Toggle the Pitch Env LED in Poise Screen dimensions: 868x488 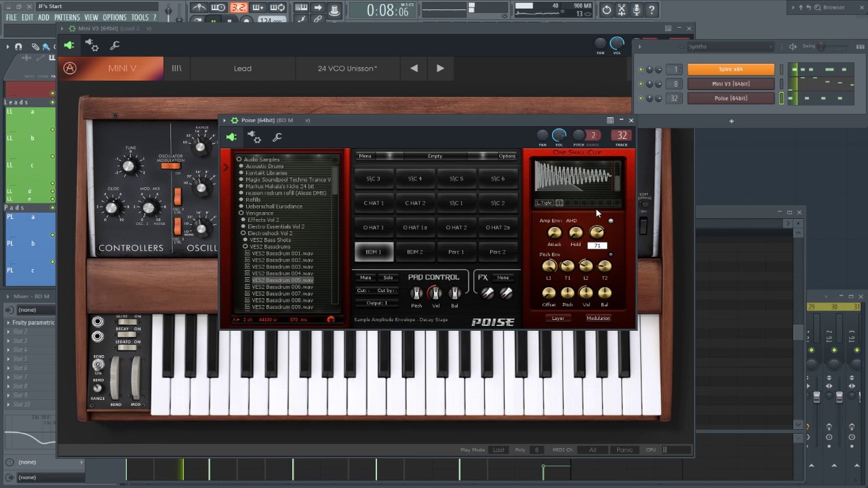pyautogui.click(x=610, y=255)
